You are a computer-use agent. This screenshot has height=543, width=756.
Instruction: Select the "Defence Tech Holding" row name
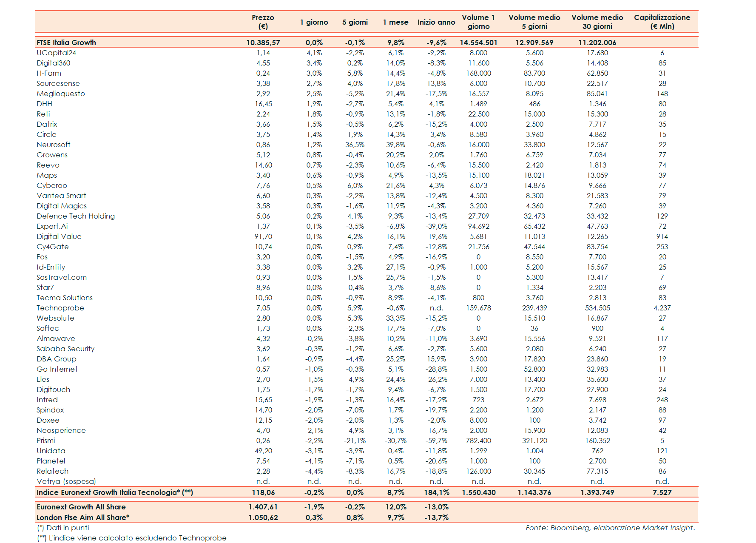click(76, 216)
